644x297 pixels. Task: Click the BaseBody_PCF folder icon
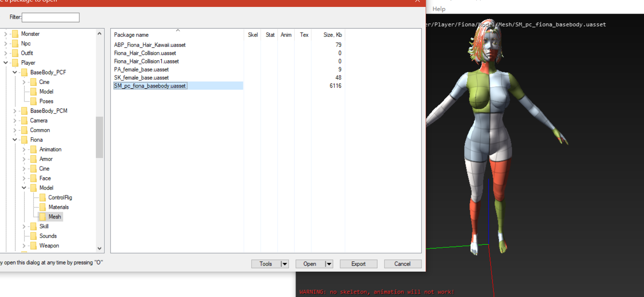[x=25, y=72]
